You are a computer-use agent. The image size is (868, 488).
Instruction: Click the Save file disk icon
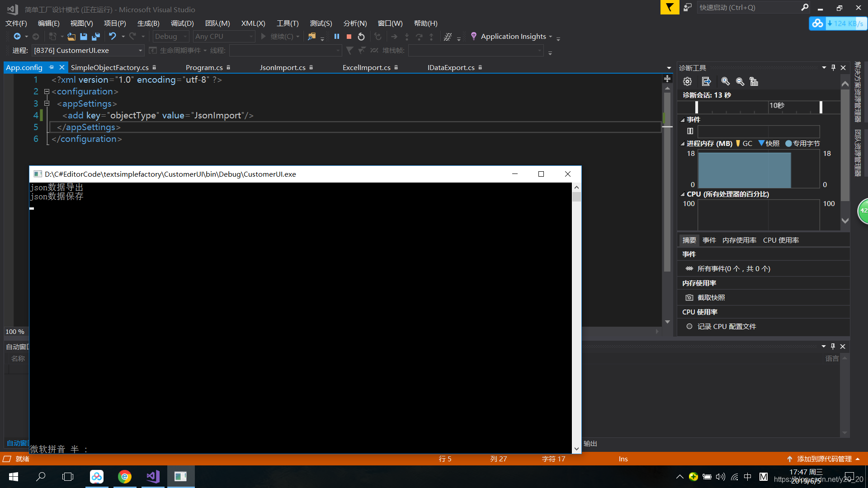(x=84, y=37)
